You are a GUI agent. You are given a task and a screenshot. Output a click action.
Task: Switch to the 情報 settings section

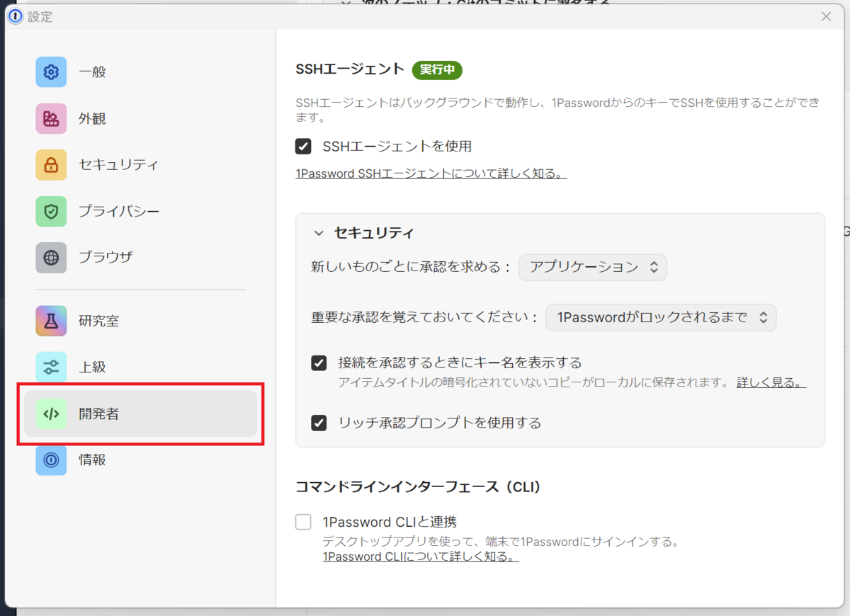coord(51,460)
